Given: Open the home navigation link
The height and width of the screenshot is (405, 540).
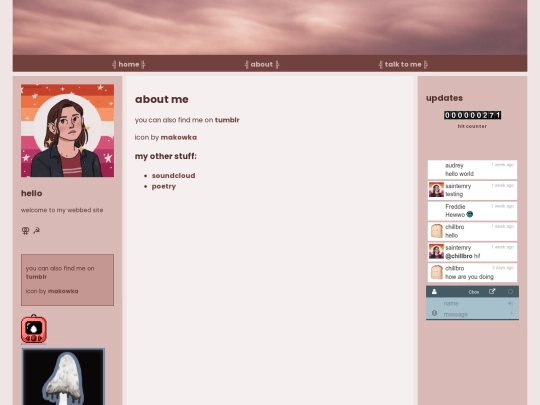Looking at the screenshot, I should (x=128, y=64).
